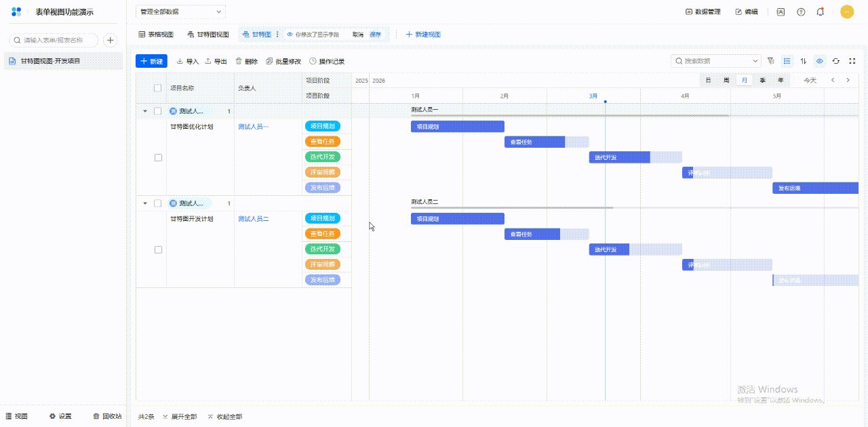The width and height of the screenshot is (868, 427).
Task: Switch to the 表格视图 tab
Action: point(156,34)
